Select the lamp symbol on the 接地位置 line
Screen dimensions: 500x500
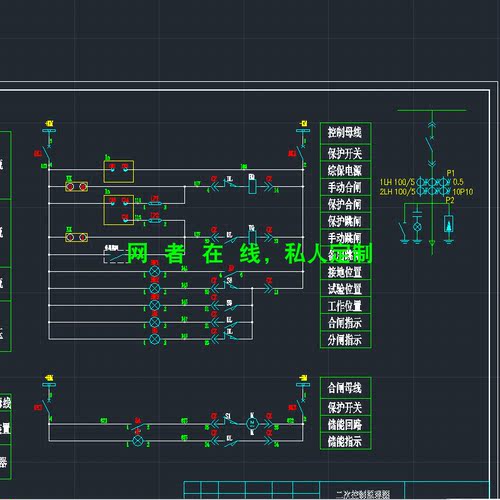coord(154,271)
